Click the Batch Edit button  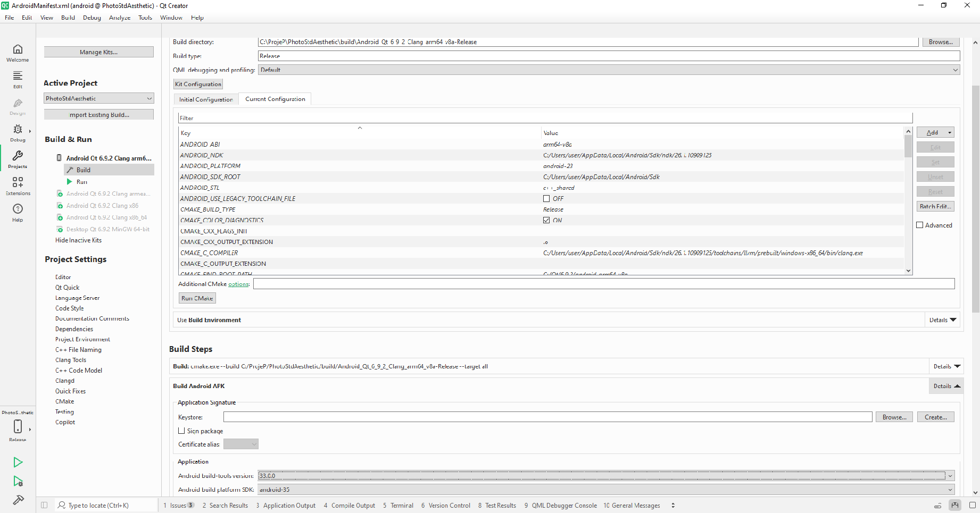coord(935,206)
